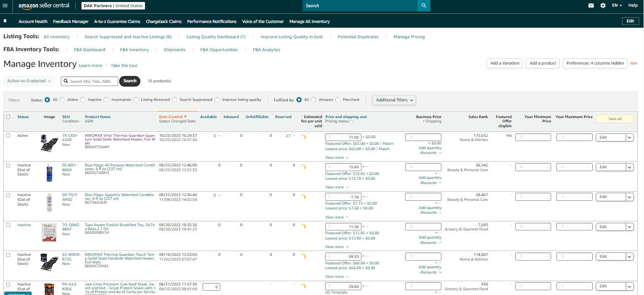Image resolution: width=644 pixels, height=295 pixels.
Task: Expand Add quantity discounts for INNOMAX Vinyl row
Action: pyautogui.click(x=429, y=150)
